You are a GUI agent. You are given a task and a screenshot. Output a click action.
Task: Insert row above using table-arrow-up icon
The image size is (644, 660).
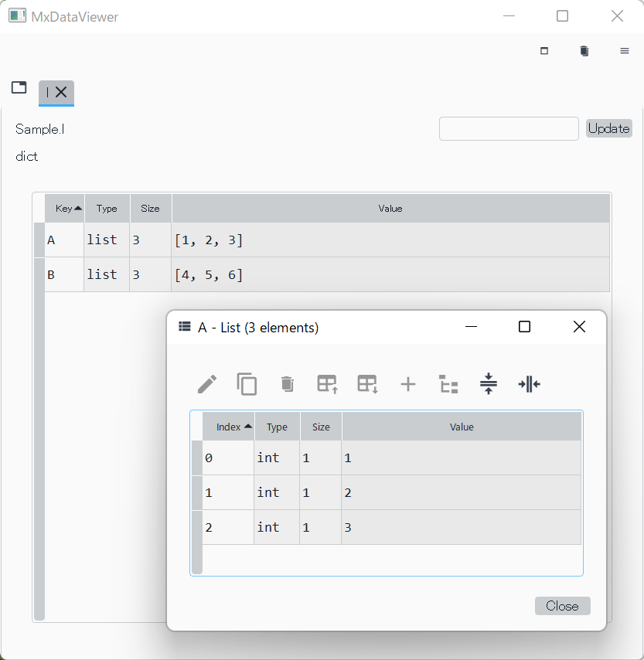click(328, 384)
